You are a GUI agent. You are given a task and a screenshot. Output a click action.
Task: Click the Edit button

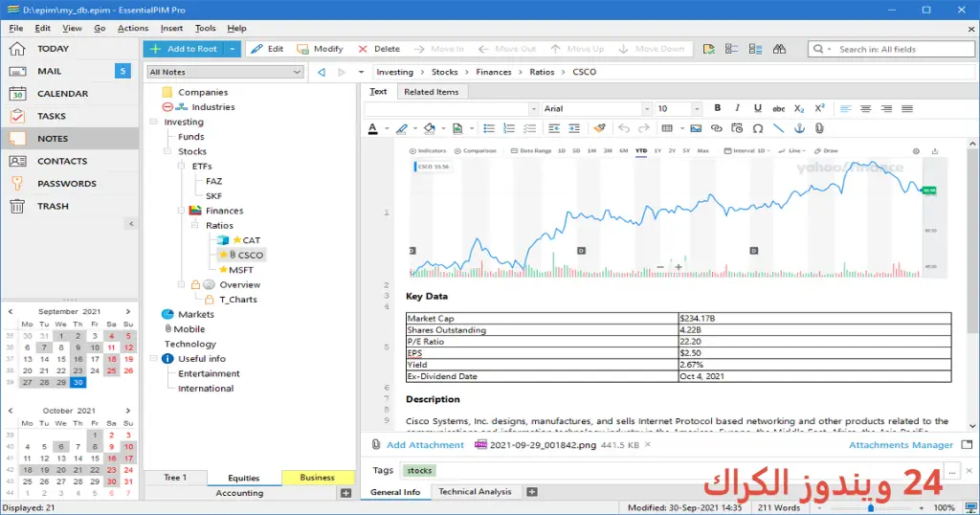[268, 49]
